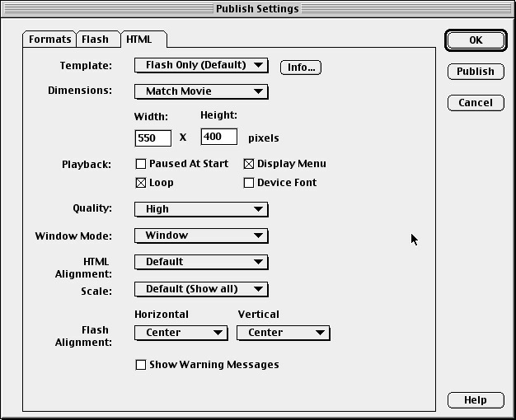The width and height of the screenshot is (516, 420).
Task: Click the Info... button
Action: pyautogui.click(x=301, y=68)
